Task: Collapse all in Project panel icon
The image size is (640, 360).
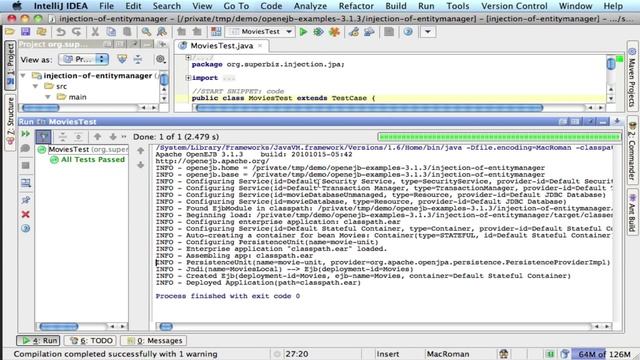Action: [138, 60]
